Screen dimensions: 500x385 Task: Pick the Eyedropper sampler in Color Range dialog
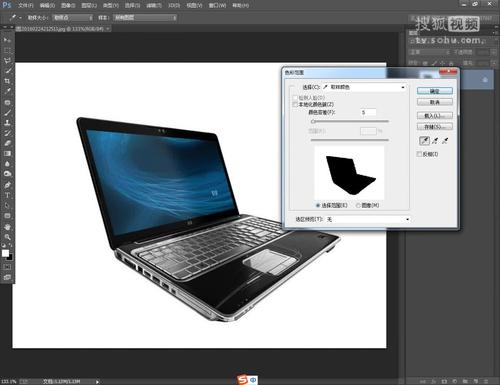point(424,141)
